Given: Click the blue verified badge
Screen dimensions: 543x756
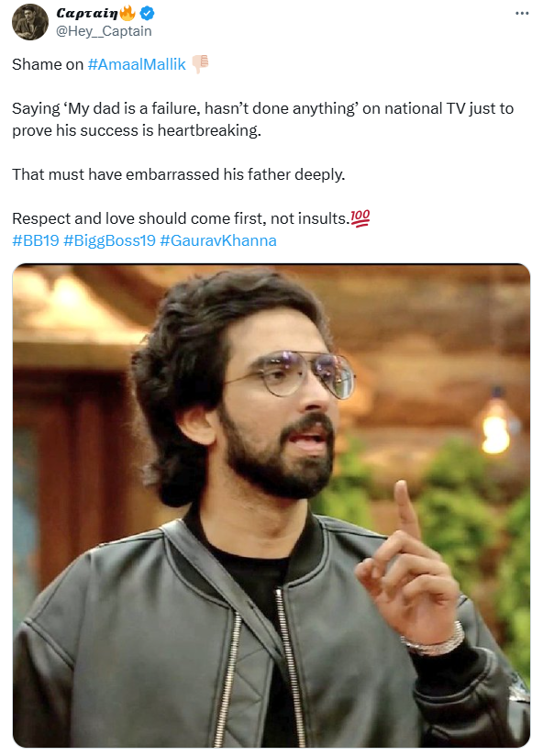Looking at the screenshot, I should click(x=147, y=14).
